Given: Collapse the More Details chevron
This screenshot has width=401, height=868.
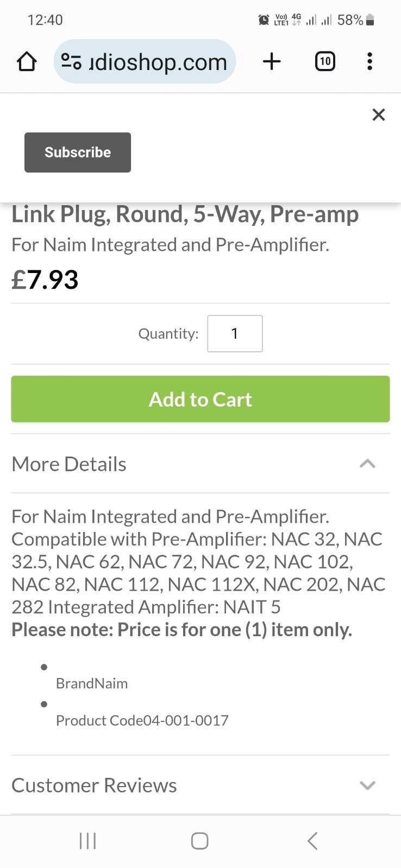Looking at the screenshot, I should click(x=367, y=464).
